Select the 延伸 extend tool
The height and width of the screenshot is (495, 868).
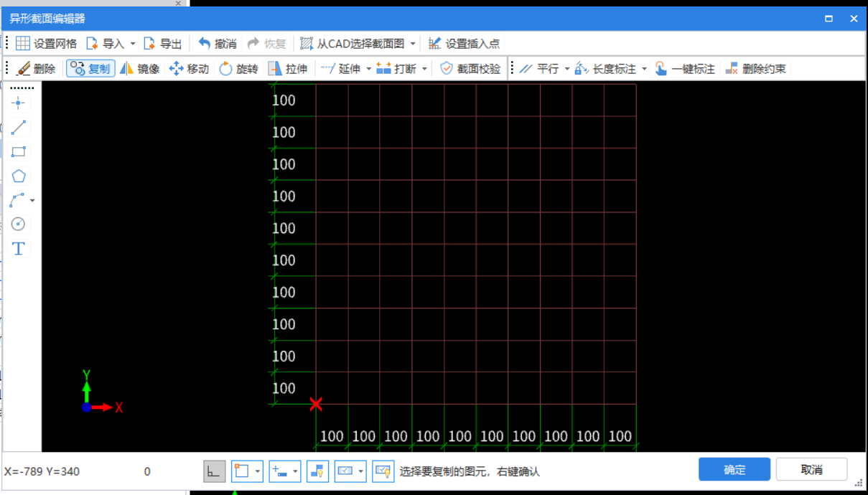(x=340, y=69)
